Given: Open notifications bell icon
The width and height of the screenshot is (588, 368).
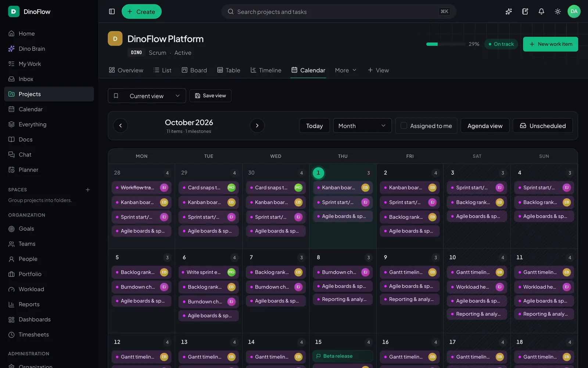Looking at the screenshot, I should pyautogui.click(x=541, y=11).
